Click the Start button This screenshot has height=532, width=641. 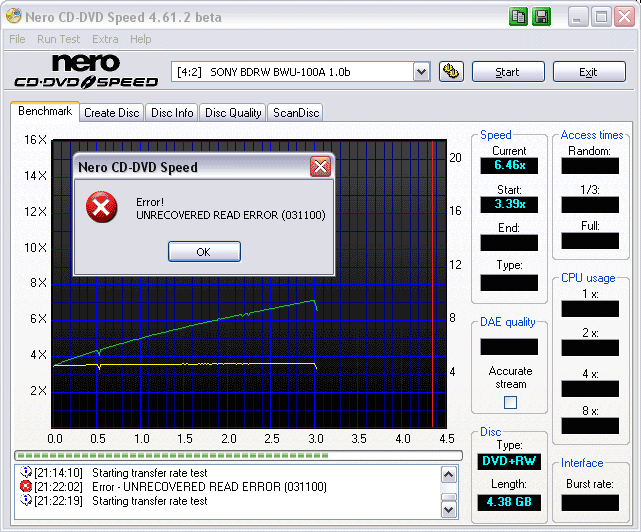coord(508,72)
